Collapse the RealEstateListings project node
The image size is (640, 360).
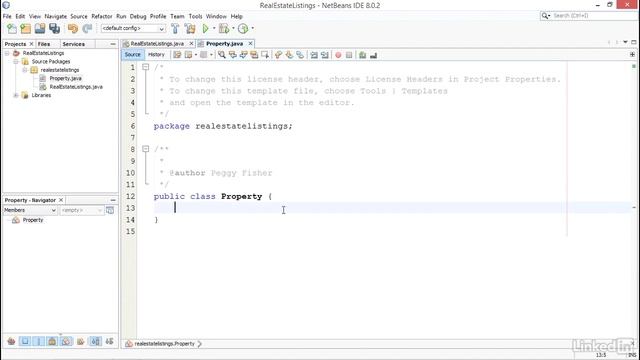point(7,53)
